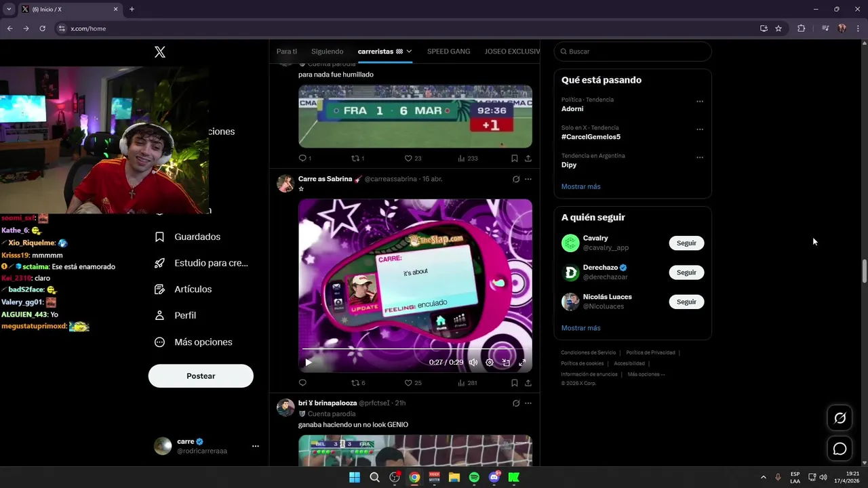Viewport: 868px width, 488px height.
Task: Open Chrome tab search dropdown
Action: click(x=9, y=9)
